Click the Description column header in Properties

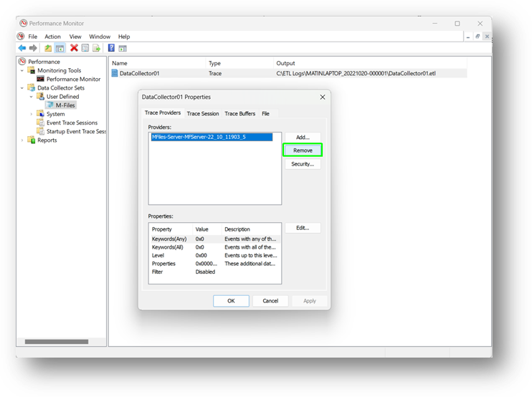[251, 229]
